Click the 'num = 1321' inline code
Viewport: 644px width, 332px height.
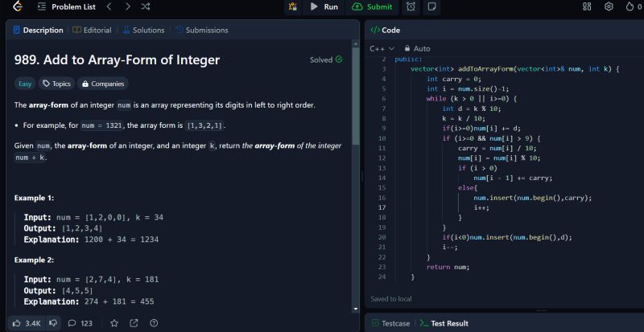coord(102,125)
